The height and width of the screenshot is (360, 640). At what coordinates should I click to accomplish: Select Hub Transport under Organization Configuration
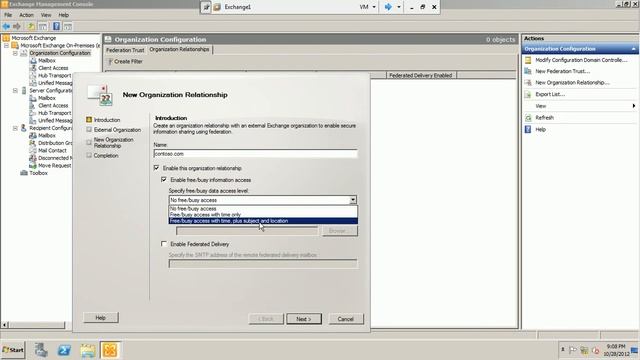coord(54,76)
